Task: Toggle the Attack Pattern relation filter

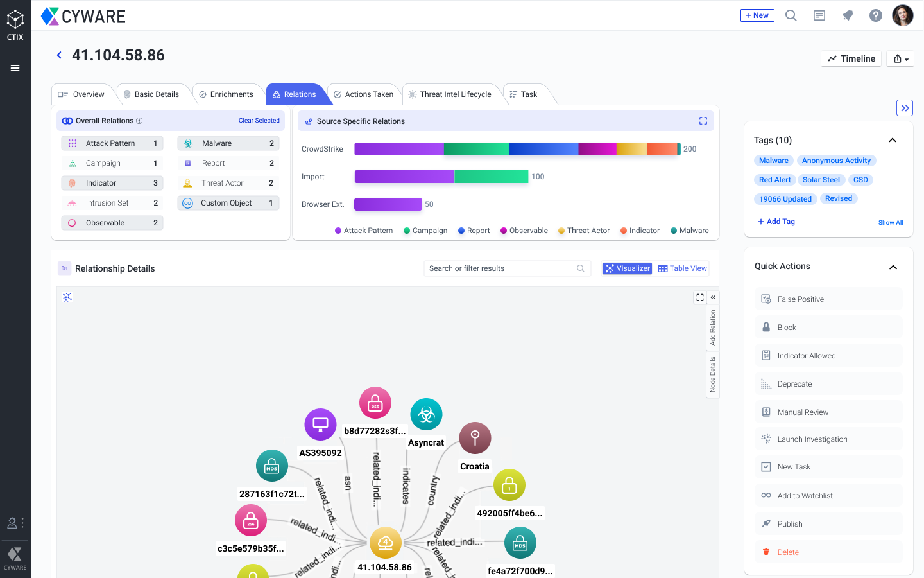Action: (112, 143)
